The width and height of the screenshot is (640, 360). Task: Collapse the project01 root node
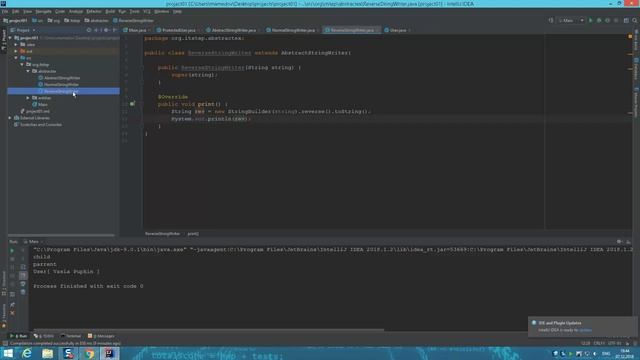coord(10,38)
